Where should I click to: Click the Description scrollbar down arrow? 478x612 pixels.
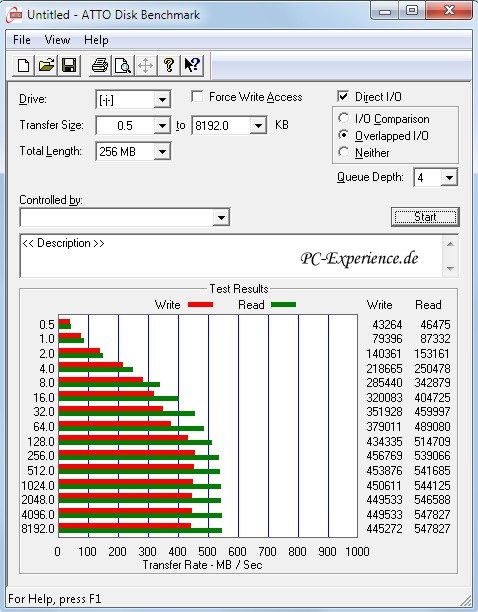click(x=450, y=269)
